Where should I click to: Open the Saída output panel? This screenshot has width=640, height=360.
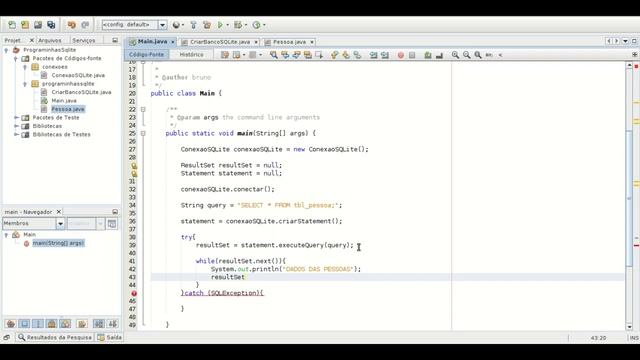tap(109, 338)
